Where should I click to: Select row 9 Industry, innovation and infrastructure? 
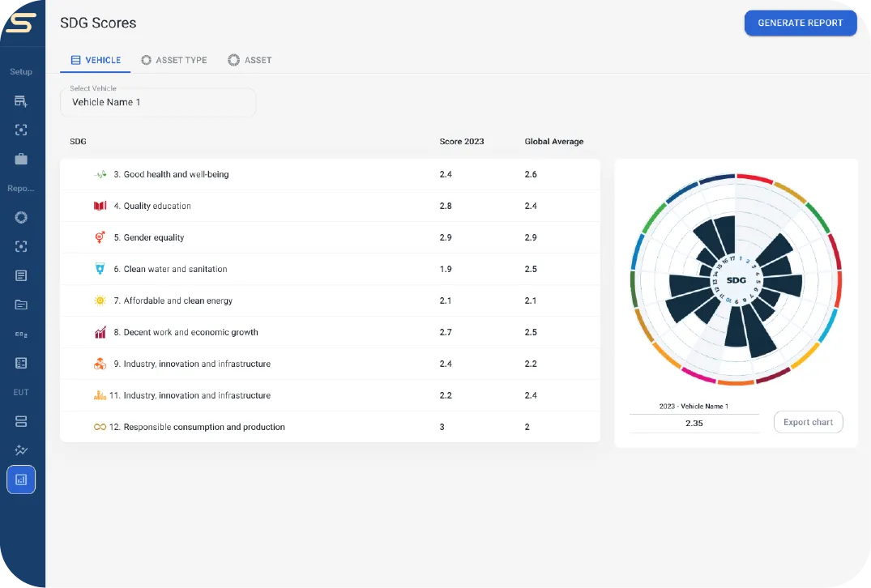pyautogui.click(x=330, y=364)
